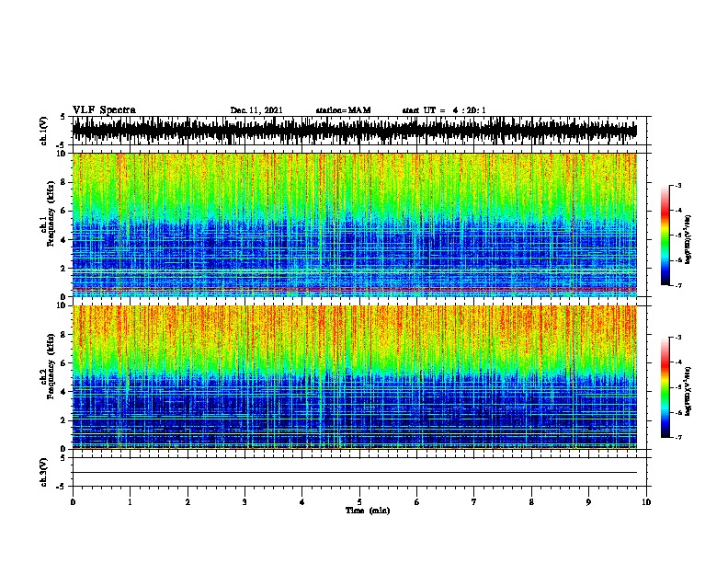The height and width of the screenshot is (563, 728).
Task: Click the "8" frequency tick on ch.2 spectrogram
Action: pyautogui.click(x=64, y=334)
